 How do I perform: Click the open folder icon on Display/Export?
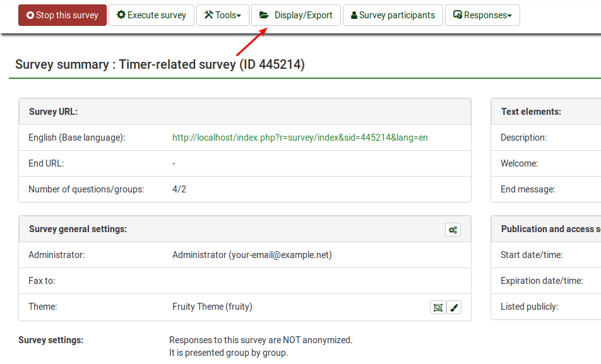coord(264,15)
